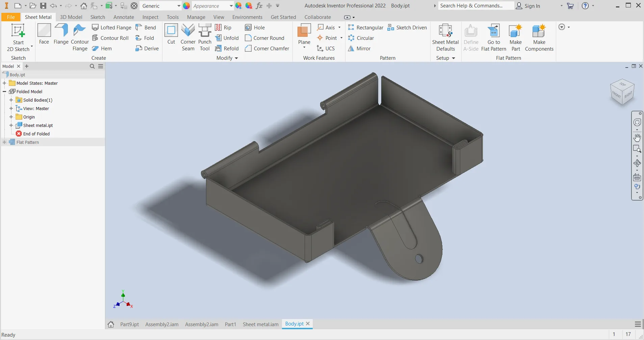This screenshot has height=340, width=644.
Task: Click the Corner Chamfer button
Action: (267, 49)
